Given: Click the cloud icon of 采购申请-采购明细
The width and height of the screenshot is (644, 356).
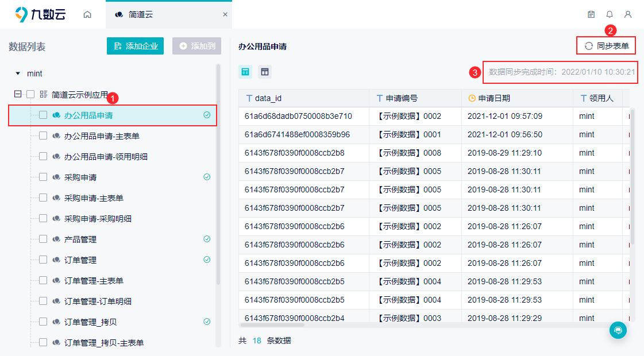Looking at the screenshot, I should pos(56,218).
